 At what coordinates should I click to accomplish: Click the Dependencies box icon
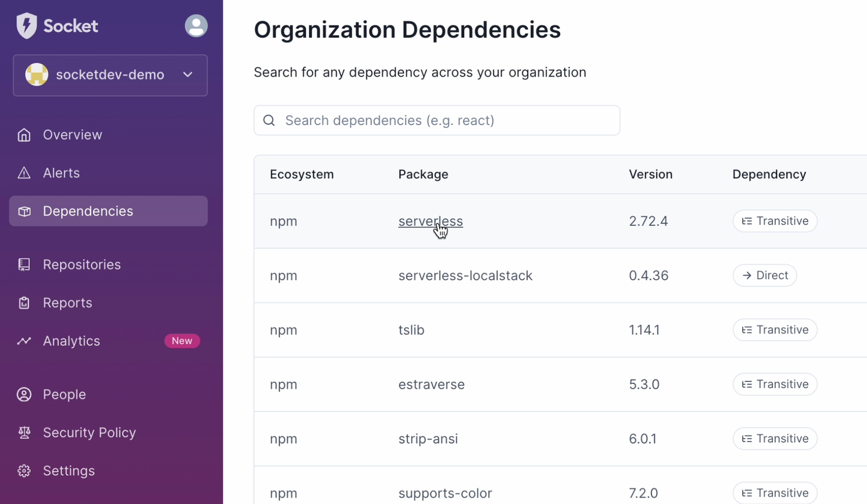pyautogui.click(x=24, y=211)
